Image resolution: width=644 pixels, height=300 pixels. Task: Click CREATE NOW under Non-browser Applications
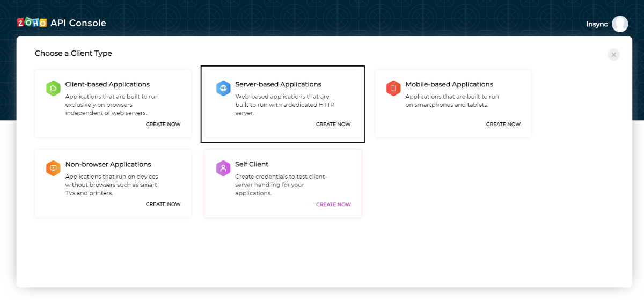[163, 204]
